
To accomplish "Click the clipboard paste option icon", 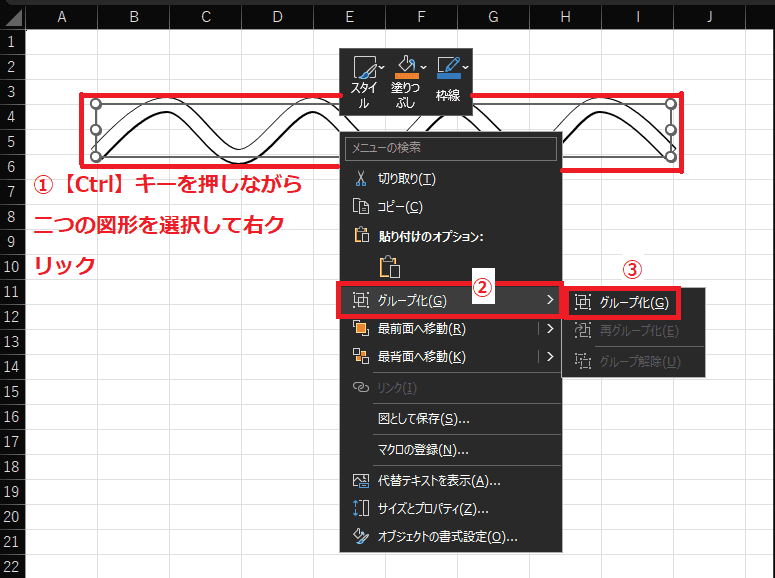I will click(388, 266).
